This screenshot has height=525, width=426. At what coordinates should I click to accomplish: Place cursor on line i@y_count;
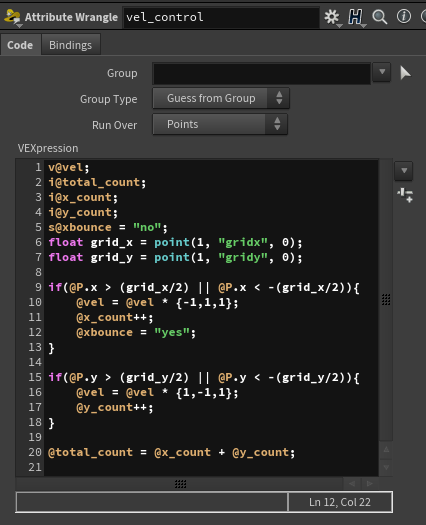coord(83,212)
